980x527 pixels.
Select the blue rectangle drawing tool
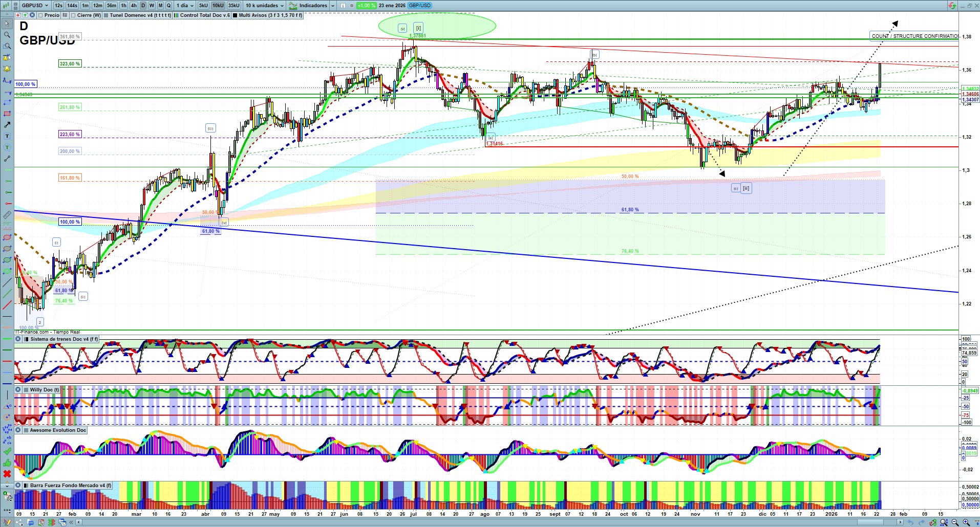click(7, 102)
